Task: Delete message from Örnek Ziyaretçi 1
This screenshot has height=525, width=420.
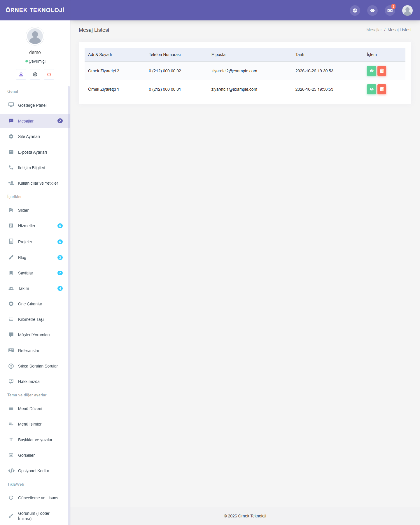Action: 382,89
